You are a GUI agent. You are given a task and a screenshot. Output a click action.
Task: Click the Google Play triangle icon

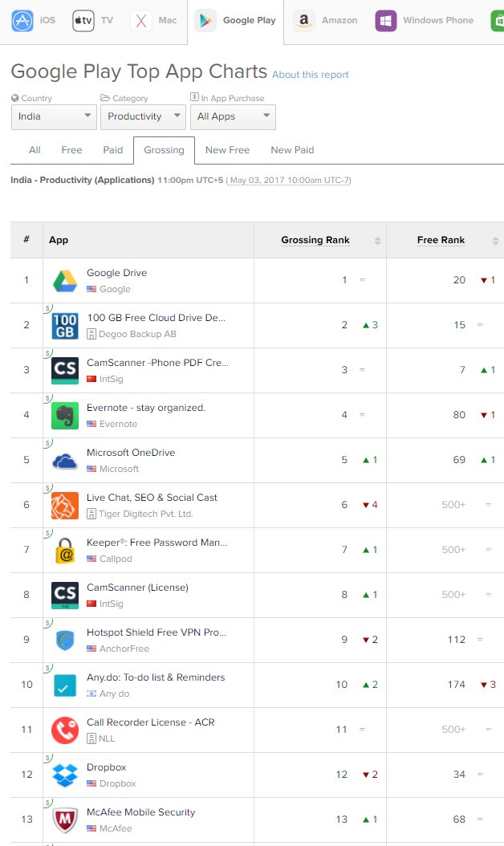(205, 21)
